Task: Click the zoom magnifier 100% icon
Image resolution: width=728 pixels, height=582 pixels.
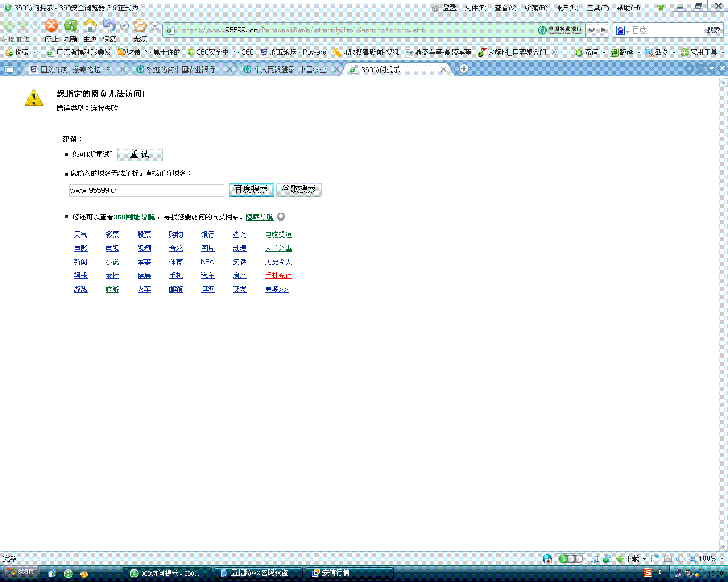Action: [692, 559]
